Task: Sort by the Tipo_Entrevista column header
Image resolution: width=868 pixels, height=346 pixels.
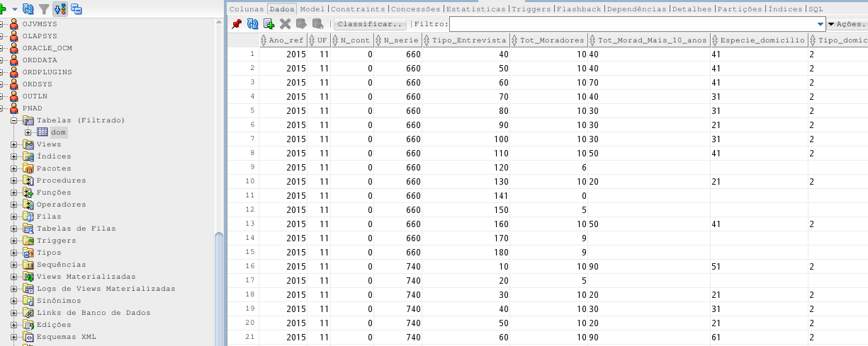Action: [x=466, y=40]
